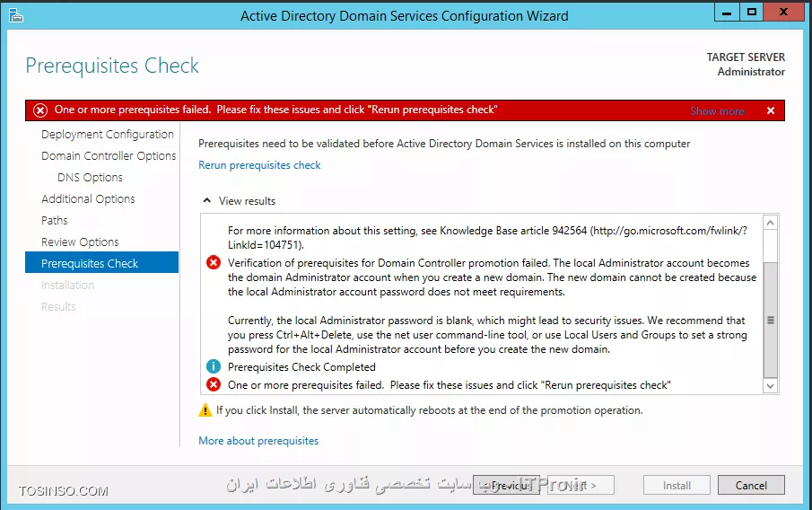Click the Administrator target server label
The height and width of the screenshot is (510, 812).
pyautogui.click(x=751, y=72)
